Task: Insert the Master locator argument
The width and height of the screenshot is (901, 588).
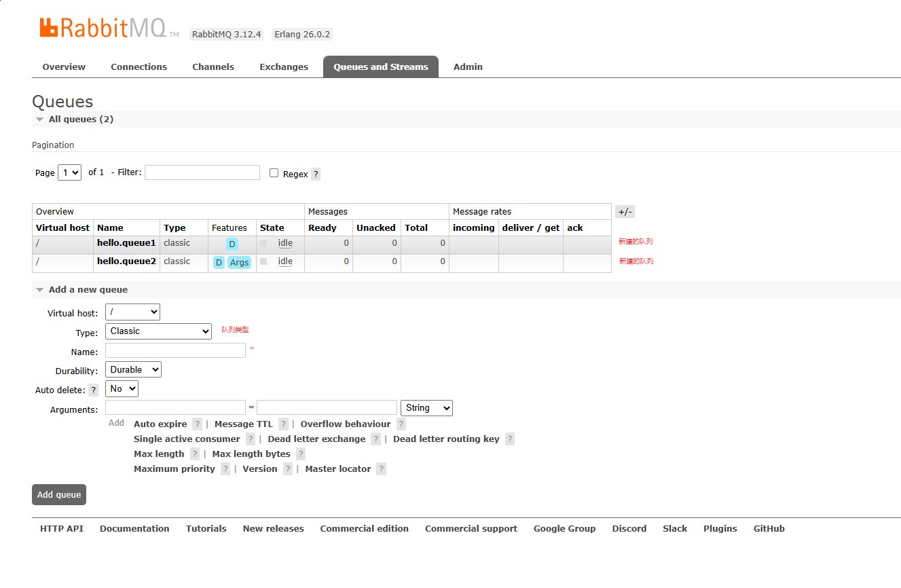Action: tap(338, 469)
